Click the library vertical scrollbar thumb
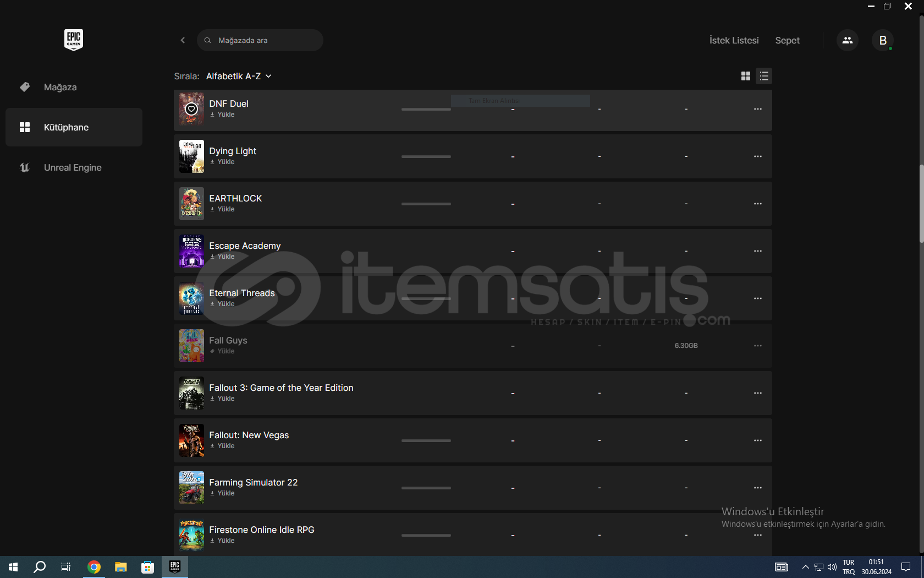 [921, 204]
